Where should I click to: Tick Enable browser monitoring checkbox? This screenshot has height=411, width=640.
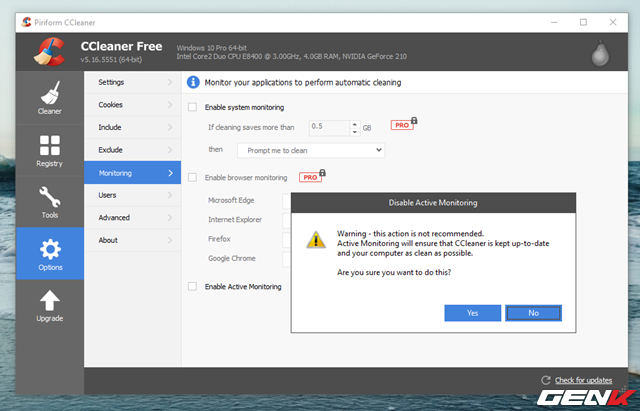point(192,178)
